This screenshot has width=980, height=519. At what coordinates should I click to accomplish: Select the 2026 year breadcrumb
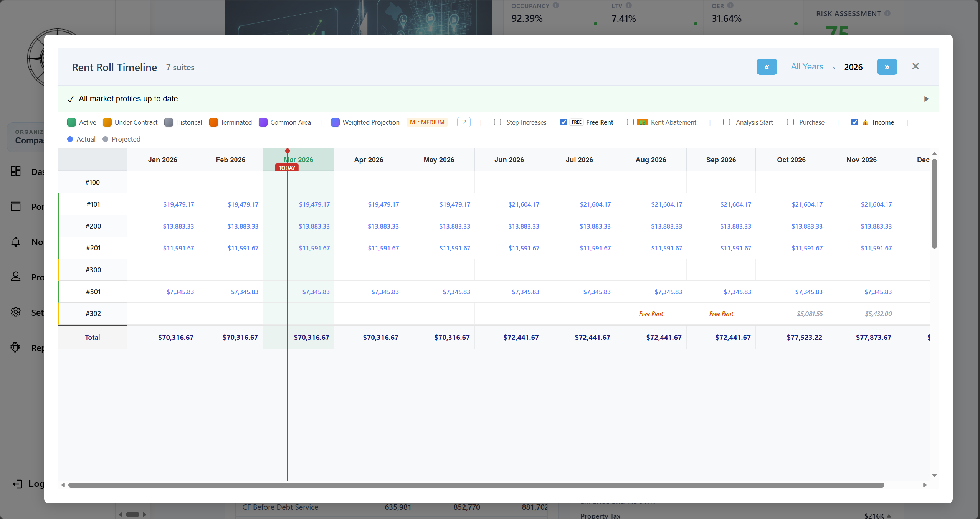[x=853, y=66]
